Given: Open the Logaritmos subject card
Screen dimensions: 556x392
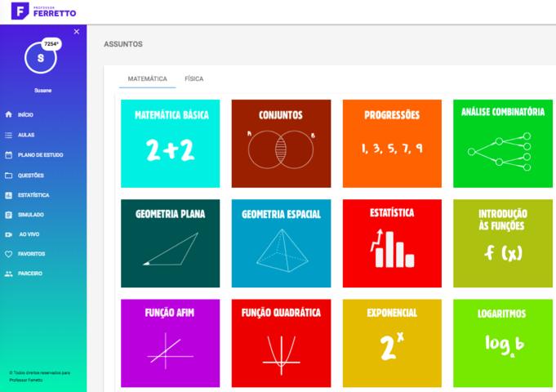Looking at the screenshot, I should tap(502, 343).
